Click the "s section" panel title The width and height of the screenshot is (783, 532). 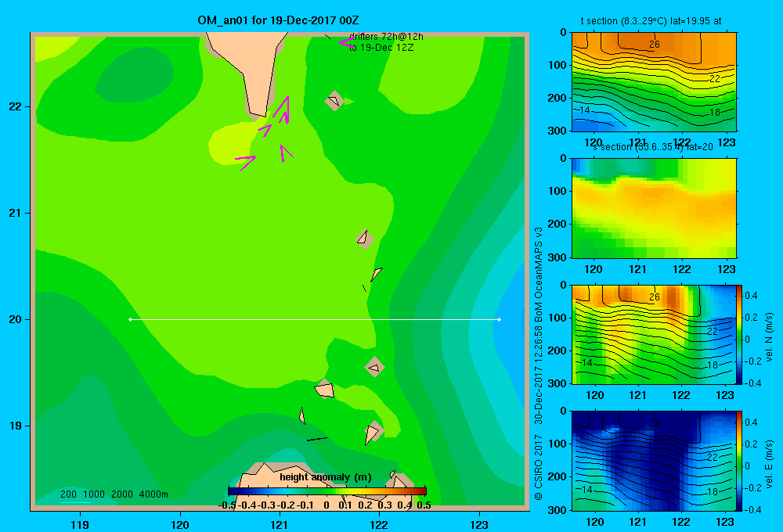click(x=653, y=147)
